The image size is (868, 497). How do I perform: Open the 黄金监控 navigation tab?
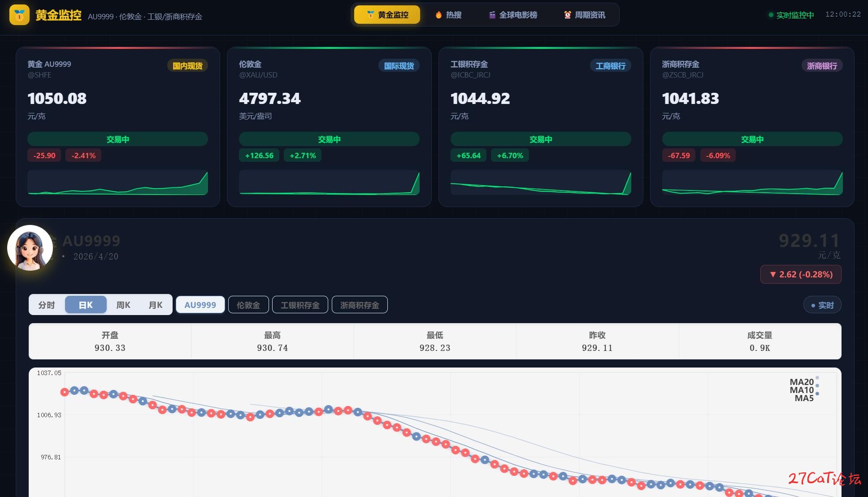[387, 15]
